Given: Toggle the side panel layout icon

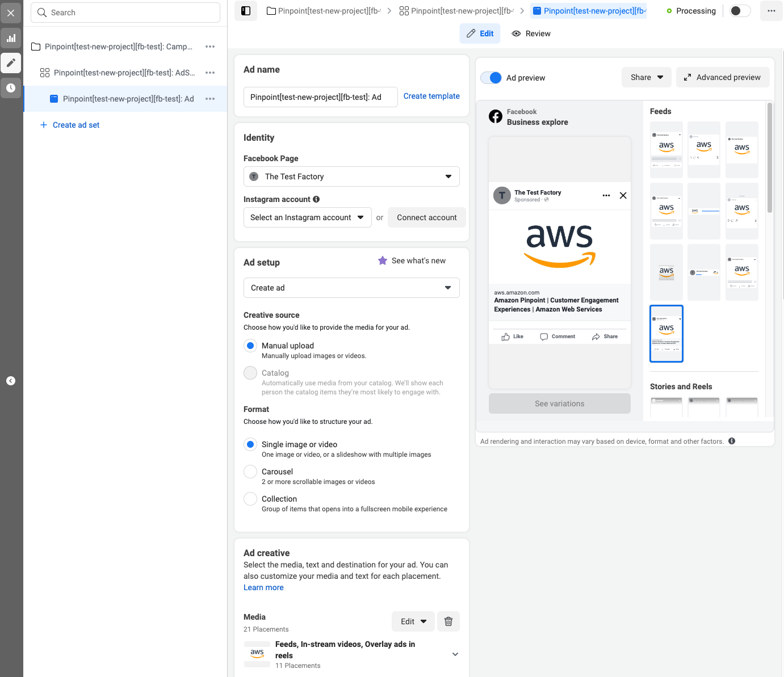Looking at the screenshot, I should pyautogui.click(x=246, y=11).
